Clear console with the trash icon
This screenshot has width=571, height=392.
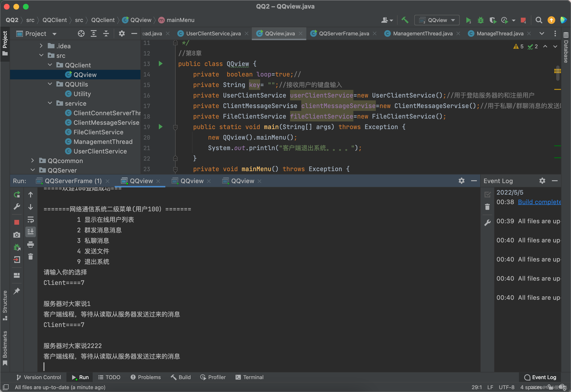point(31,257)
